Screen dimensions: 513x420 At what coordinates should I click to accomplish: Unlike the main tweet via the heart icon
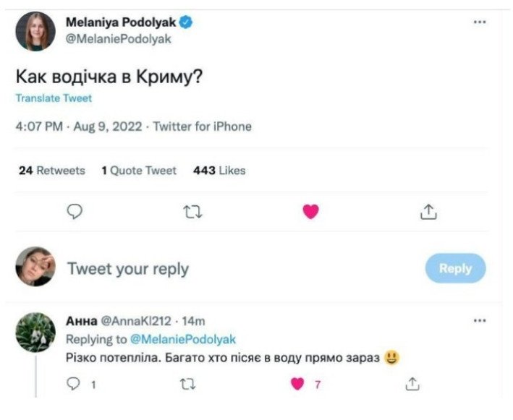click(x=310, y=212)
